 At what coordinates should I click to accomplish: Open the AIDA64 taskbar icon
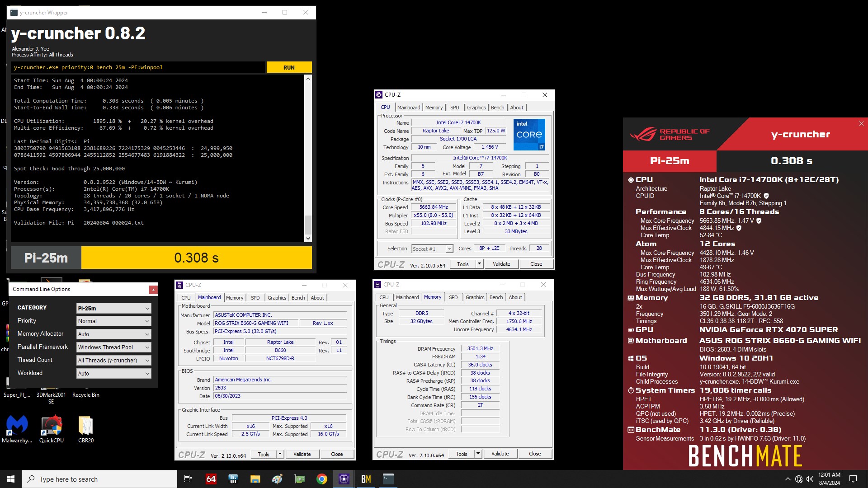point(211,479)
